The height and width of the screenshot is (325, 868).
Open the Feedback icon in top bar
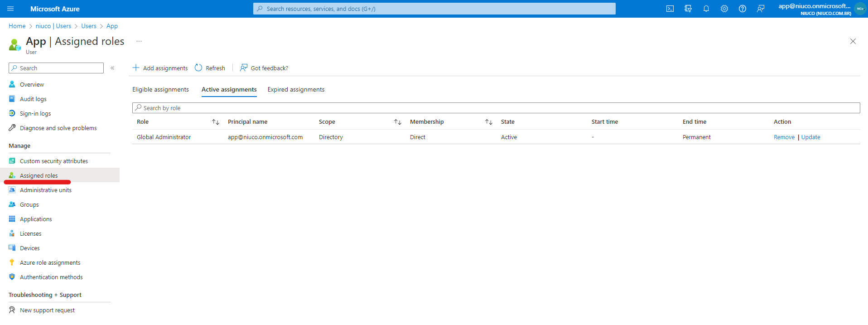click(761, 9)
